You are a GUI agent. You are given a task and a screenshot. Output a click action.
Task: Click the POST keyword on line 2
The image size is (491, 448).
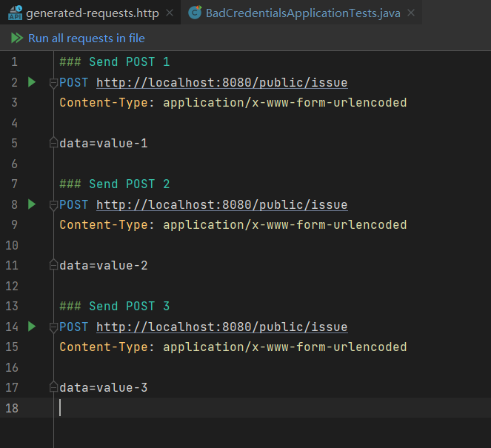[74, 83]
